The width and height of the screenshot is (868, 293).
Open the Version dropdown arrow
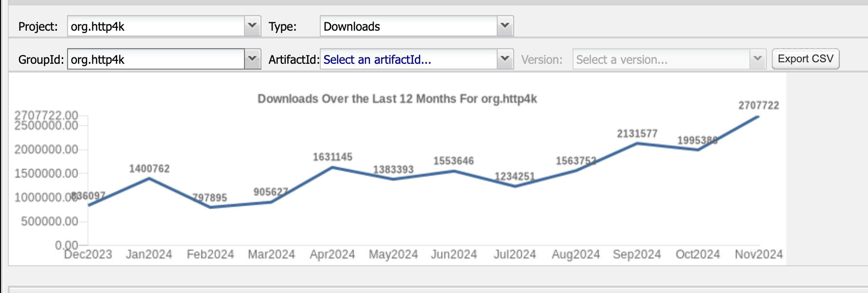757,59
